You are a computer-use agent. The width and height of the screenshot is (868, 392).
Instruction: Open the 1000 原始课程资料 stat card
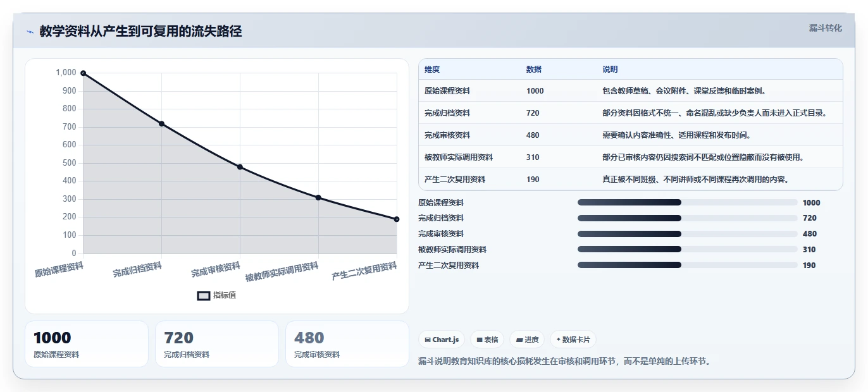click(x=87, y=344)
